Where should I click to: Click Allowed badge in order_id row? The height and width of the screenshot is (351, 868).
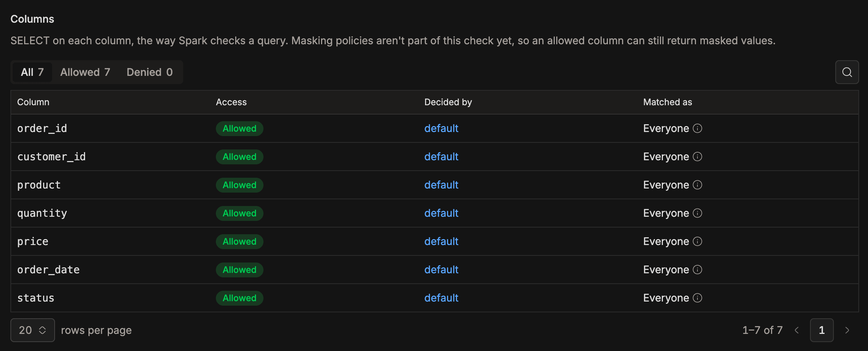[239, 129]
